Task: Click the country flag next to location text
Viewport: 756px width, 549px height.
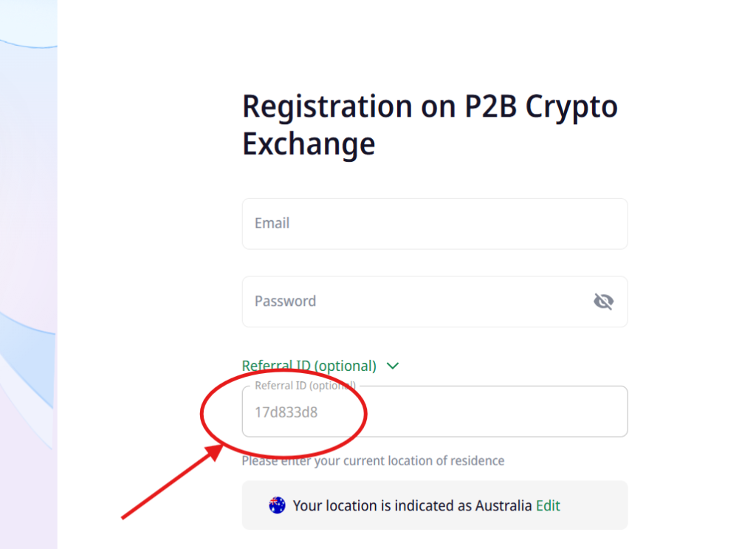Action: (276, 505)
